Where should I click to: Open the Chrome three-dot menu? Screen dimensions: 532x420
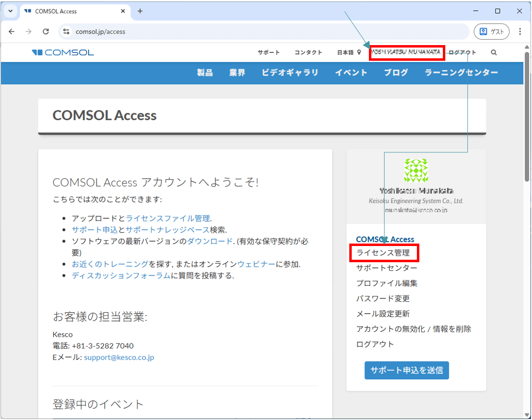(520, 31)
